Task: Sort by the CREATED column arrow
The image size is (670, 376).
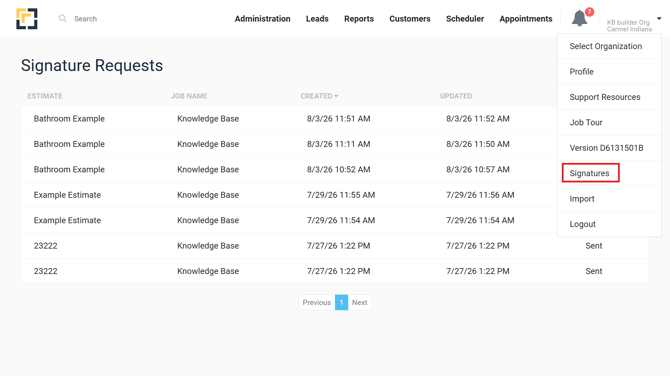Action: [336, 96]
